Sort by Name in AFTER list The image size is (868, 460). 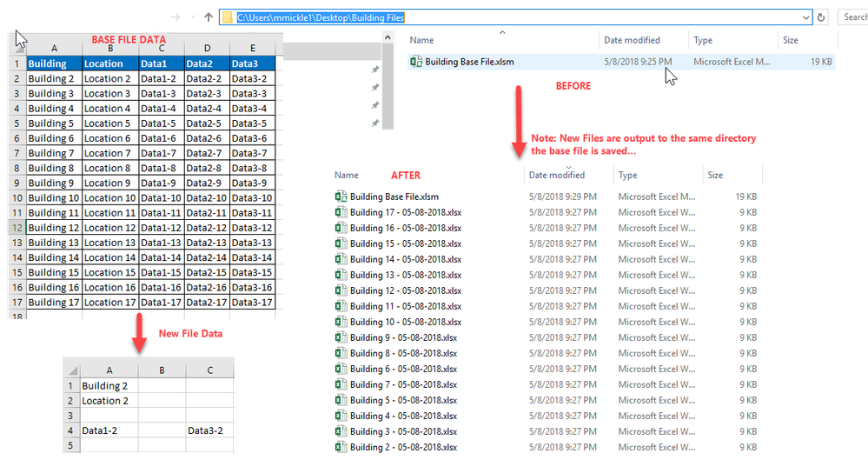point(347,175)
